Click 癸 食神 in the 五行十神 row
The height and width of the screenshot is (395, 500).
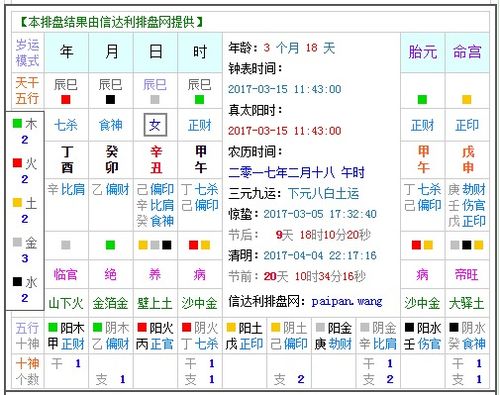point(467,344)
